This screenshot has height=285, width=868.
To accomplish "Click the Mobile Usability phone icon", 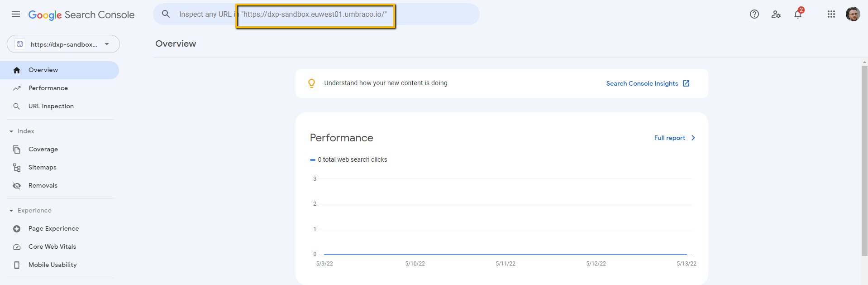I will (x=17, y=265).
